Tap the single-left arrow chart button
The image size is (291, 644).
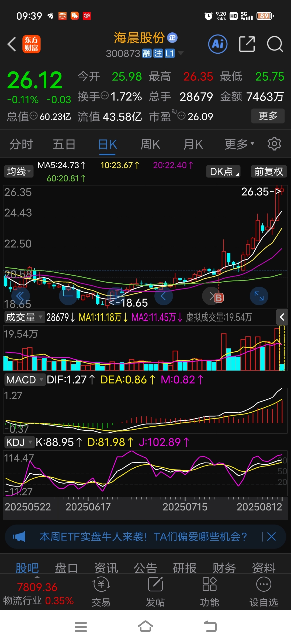tap(164, 296)
